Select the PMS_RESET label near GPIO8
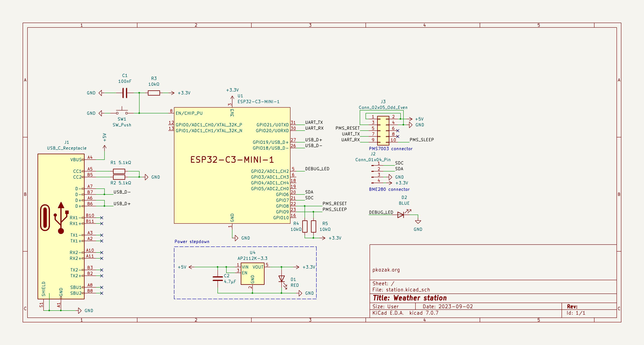644x345 pixels. [335, 204]
